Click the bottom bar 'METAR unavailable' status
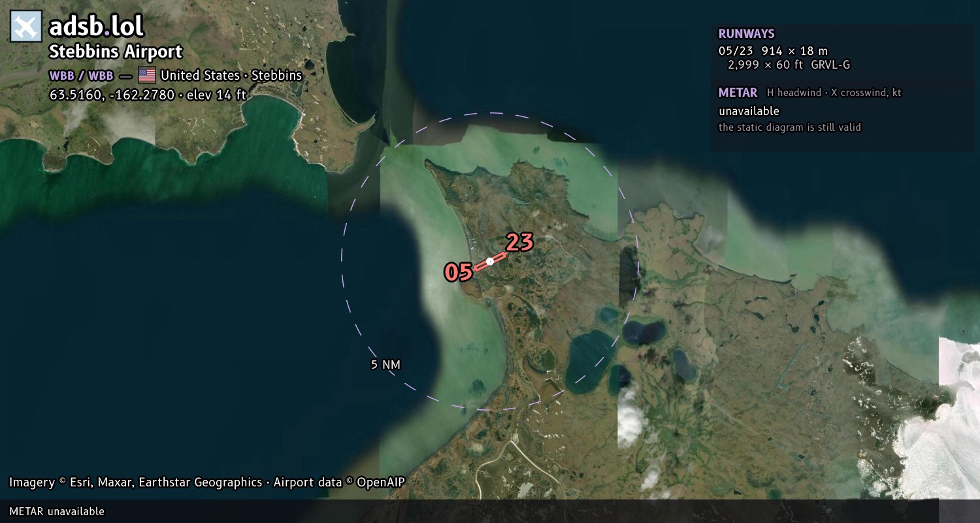This screenshot has height=523, width=980. [x=57, y=511]
